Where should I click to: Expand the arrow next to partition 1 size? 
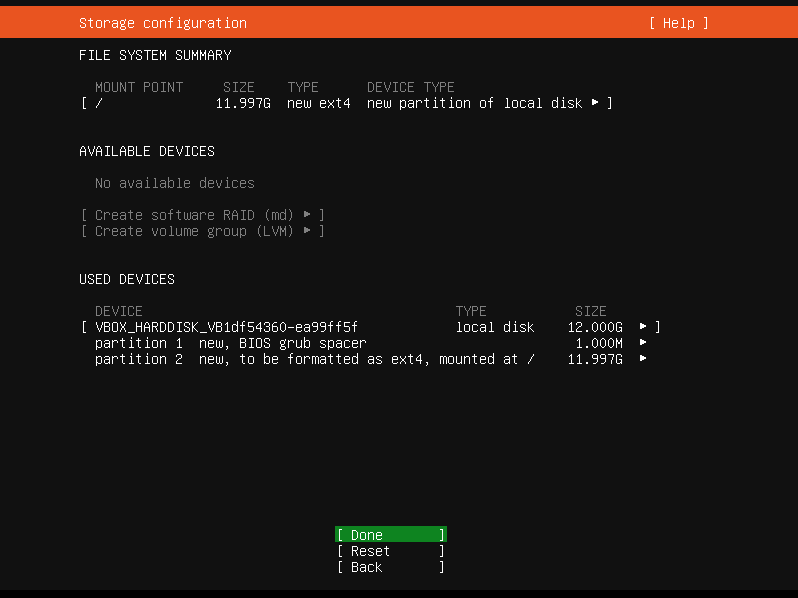click(x=643, y=343)
